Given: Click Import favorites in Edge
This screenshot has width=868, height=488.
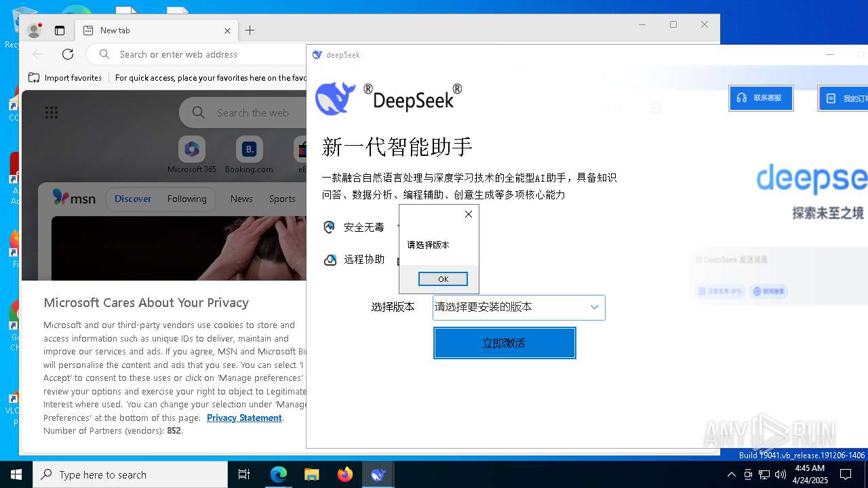Looking at the screenshot, I should (x=65, y=78).
